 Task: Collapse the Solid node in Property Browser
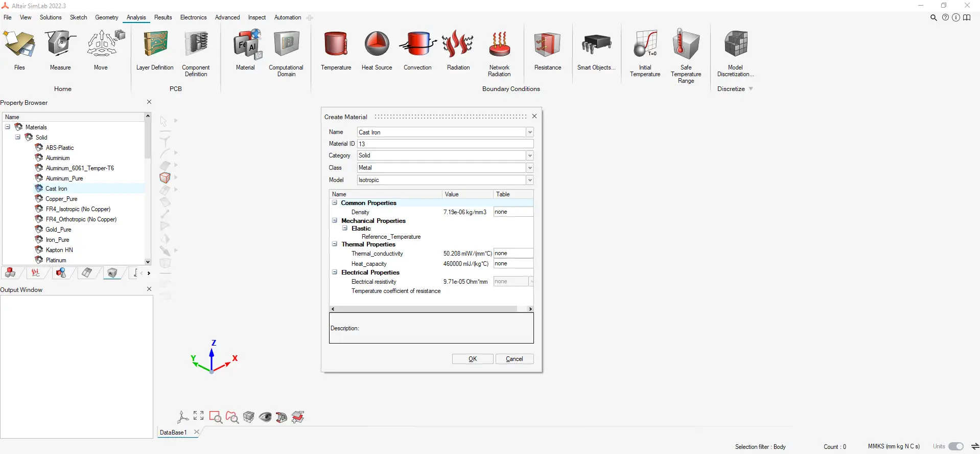[x=18, y=137]
